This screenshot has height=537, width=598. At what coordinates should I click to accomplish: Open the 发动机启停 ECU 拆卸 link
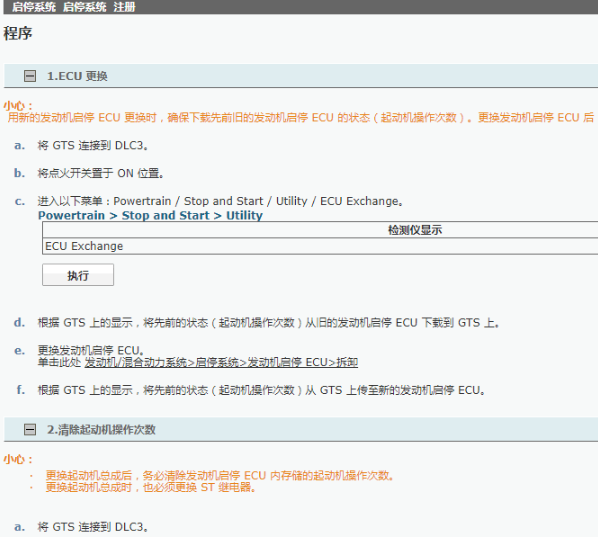(221, 362)
